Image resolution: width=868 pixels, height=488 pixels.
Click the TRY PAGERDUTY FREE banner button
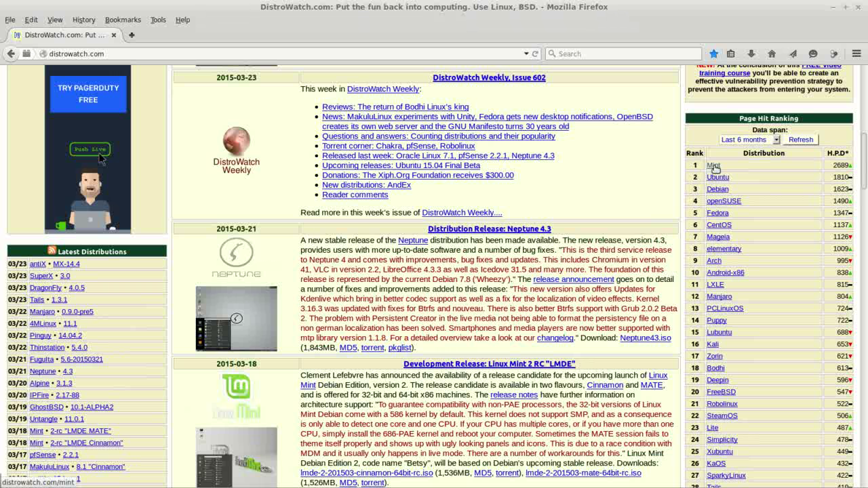click(88, 94)
